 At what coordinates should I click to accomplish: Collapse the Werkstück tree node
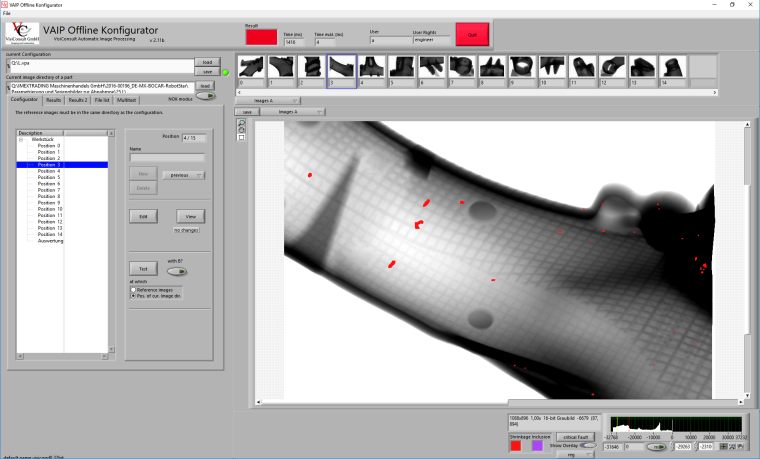coord(21,139)
